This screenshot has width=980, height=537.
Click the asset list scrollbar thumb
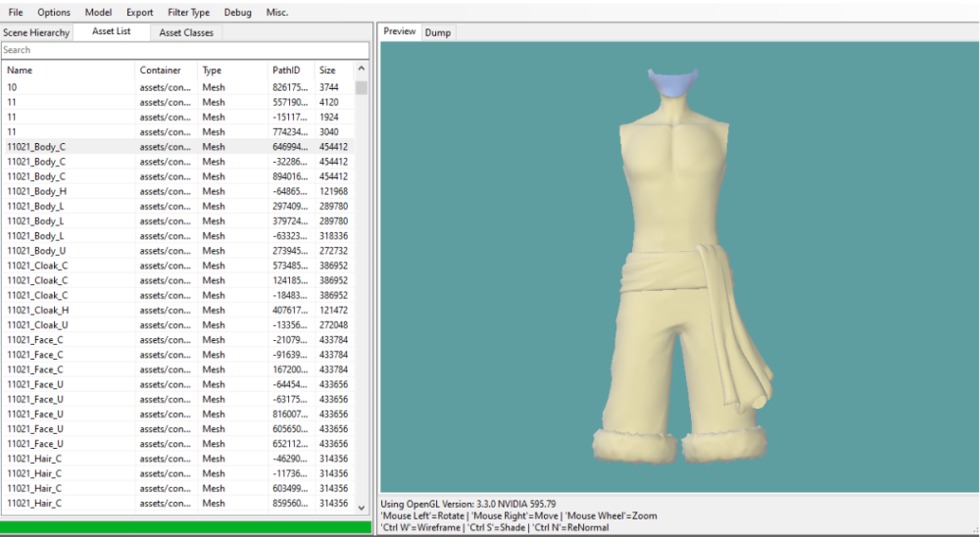tap(362, 87)
